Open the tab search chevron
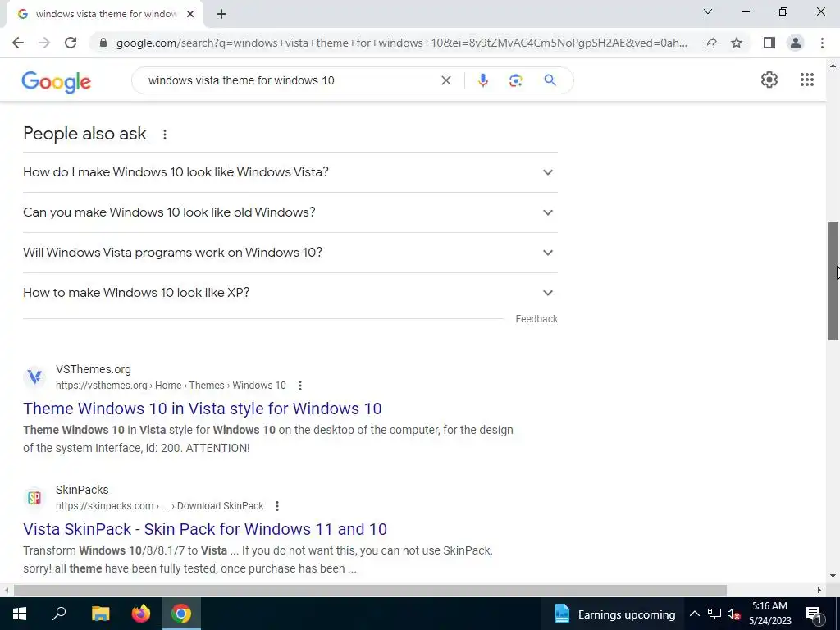The height and width of the screenshot is (630, 840). pyautogui.click(x=708, y=11)
